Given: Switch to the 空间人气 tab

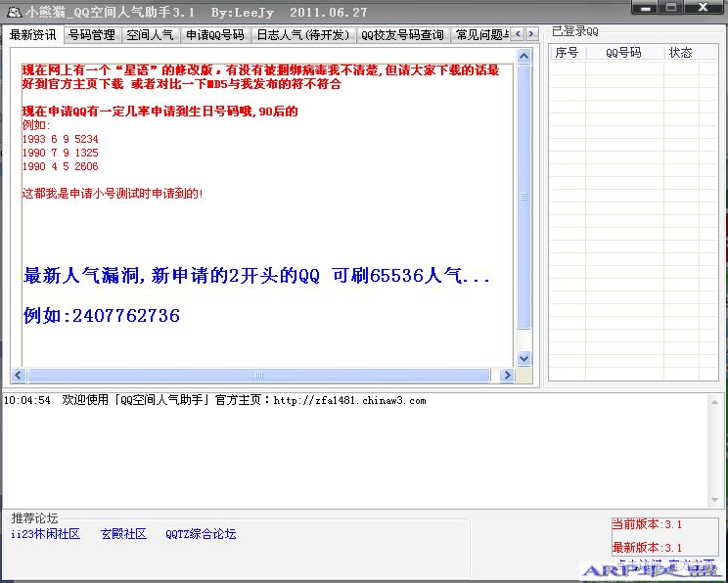Looking at the screenshot, I should 150,35.
